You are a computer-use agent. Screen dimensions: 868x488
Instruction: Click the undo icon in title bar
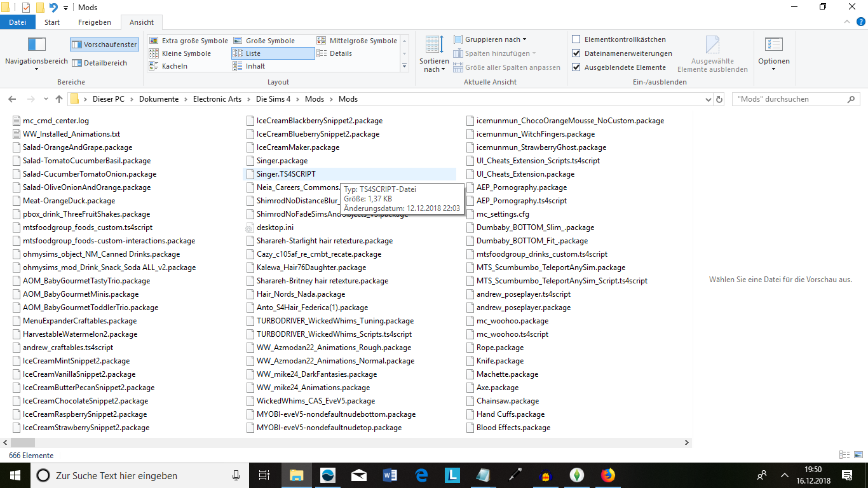point(53,8)
